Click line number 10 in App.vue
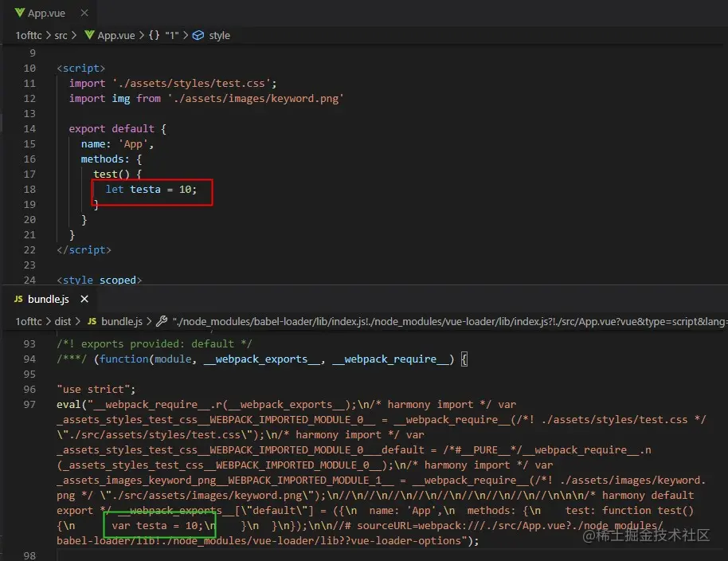 [29, 69]
